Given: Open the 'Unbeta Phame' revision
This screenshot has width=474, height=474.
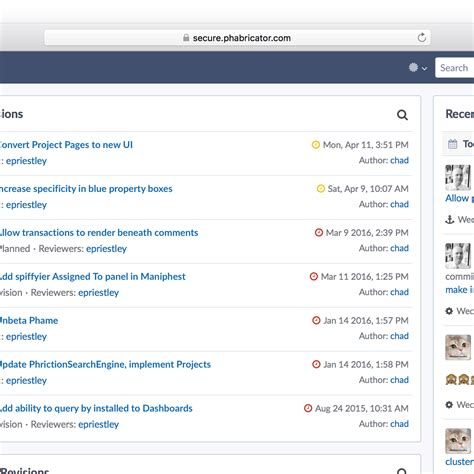Looking at the screenshot, I should [29, 321].
